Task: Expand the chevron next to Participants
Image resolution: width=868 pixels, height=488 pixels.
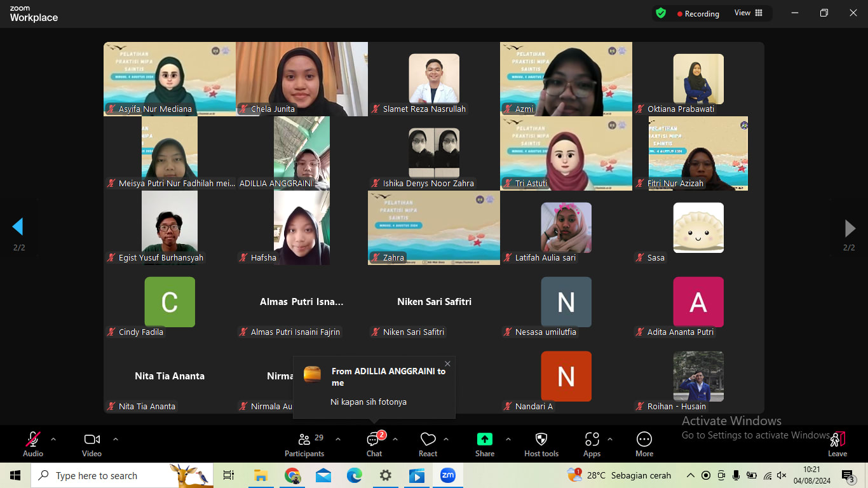Action: (x=338, y=439)
